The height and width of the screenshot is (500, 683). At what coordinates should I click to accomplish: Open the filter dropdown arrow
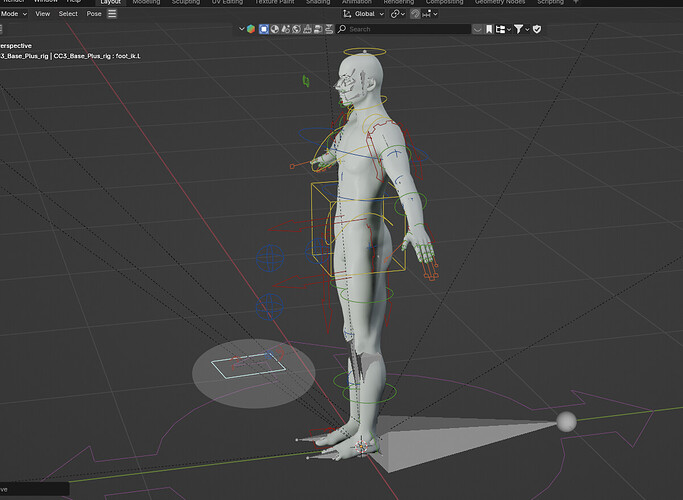click(x=527, y=30)
